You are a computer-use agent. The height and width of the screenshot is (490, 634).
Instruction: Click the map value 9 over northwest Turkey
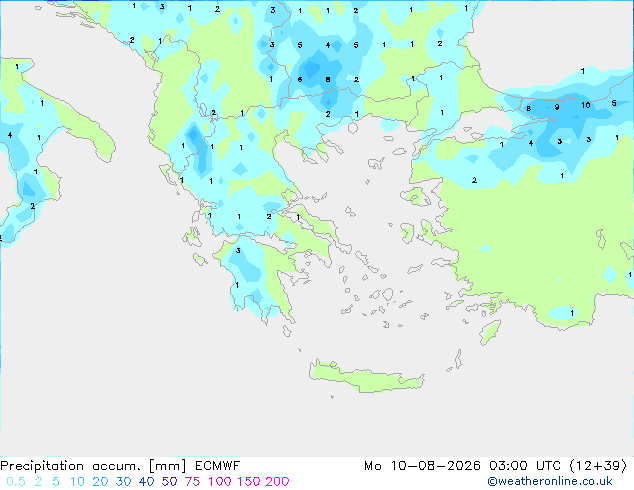tap(557, 107)
